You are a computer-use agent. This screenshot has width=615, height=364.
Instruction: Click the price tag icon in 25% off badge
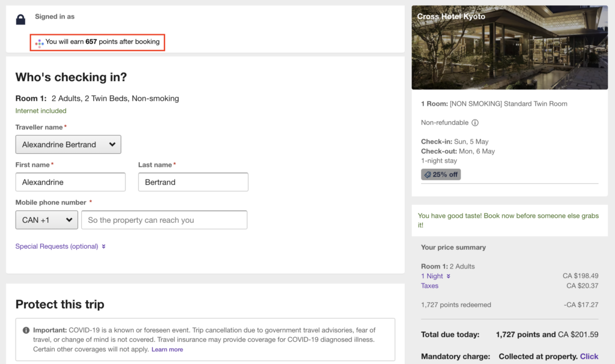coord(428,175)
